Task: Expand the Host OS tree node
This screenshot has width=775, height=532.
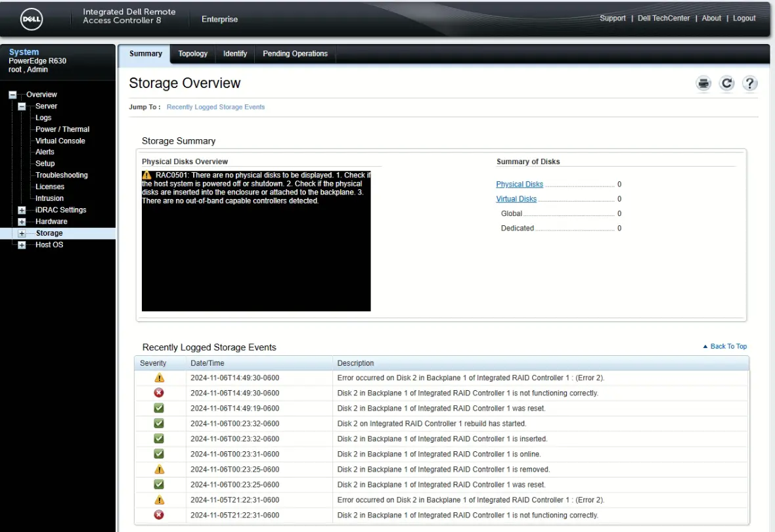Action: click(22, 245)
